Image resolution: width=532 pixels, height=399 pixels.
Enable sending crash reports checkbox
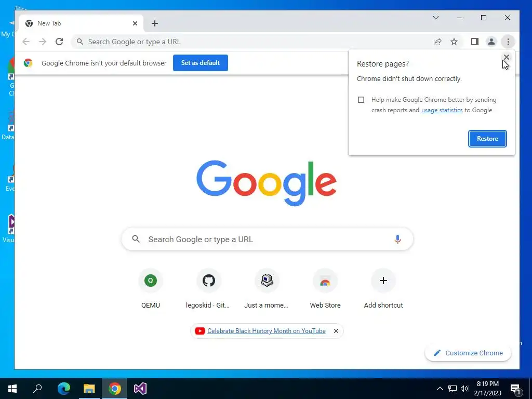(x=361, y=100)
